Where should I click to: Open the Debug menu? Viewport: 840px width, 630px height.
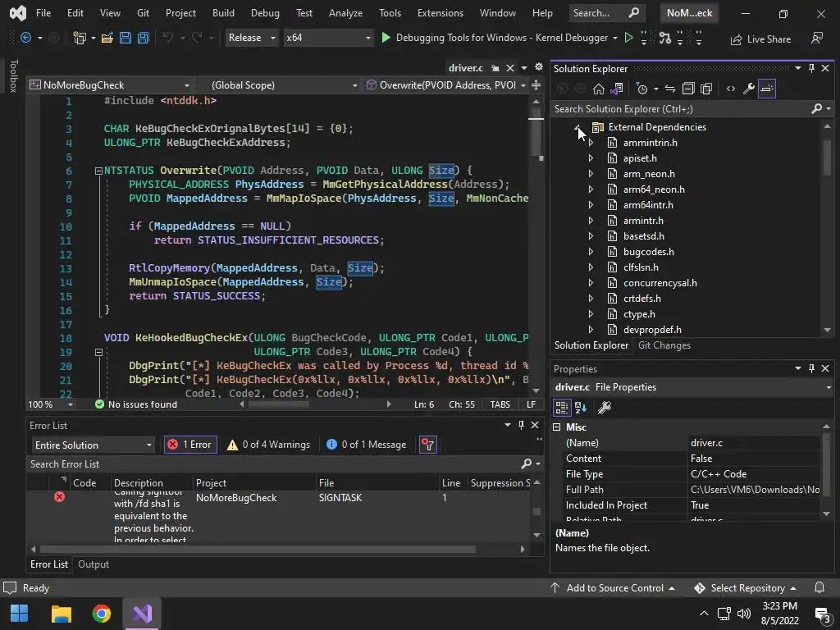[x=265, y=13]
